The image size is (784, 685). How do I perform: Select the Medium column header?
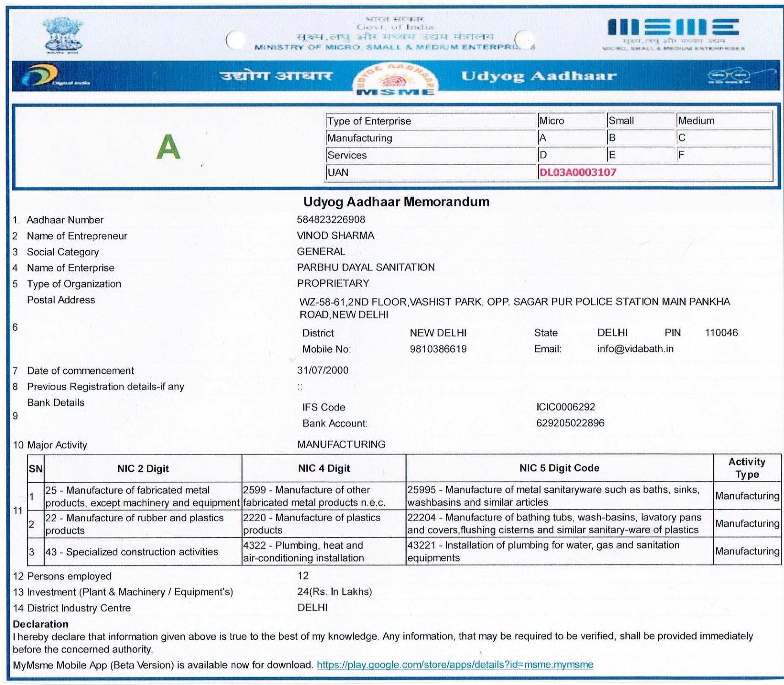(x=696, y=121)
